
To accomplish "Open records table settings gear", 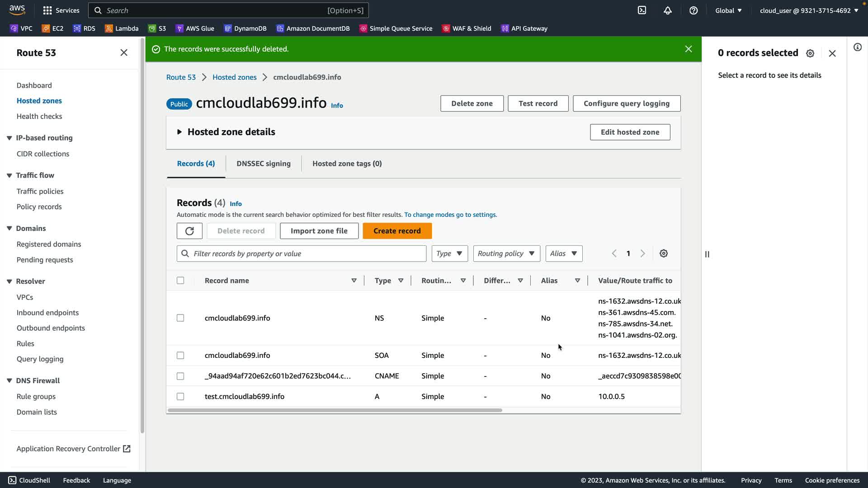I will [664, 253].
